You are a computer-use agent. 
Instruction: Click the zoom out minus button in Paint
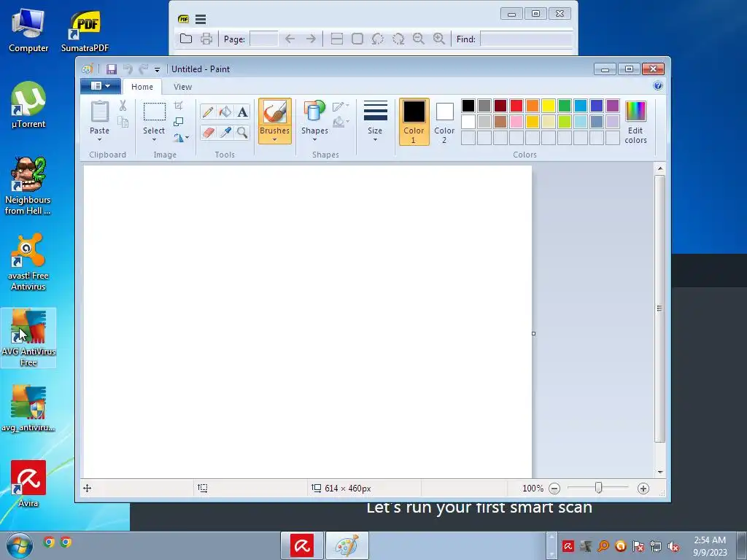click(554, 489)
